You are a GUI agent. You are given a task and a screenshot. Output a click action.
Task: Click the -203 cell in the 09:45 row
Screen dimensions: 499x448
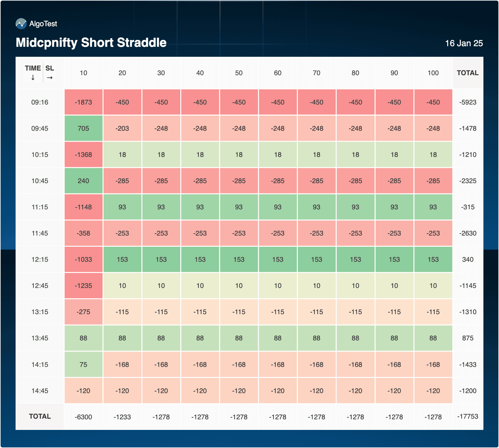click(x=122, y=129)
